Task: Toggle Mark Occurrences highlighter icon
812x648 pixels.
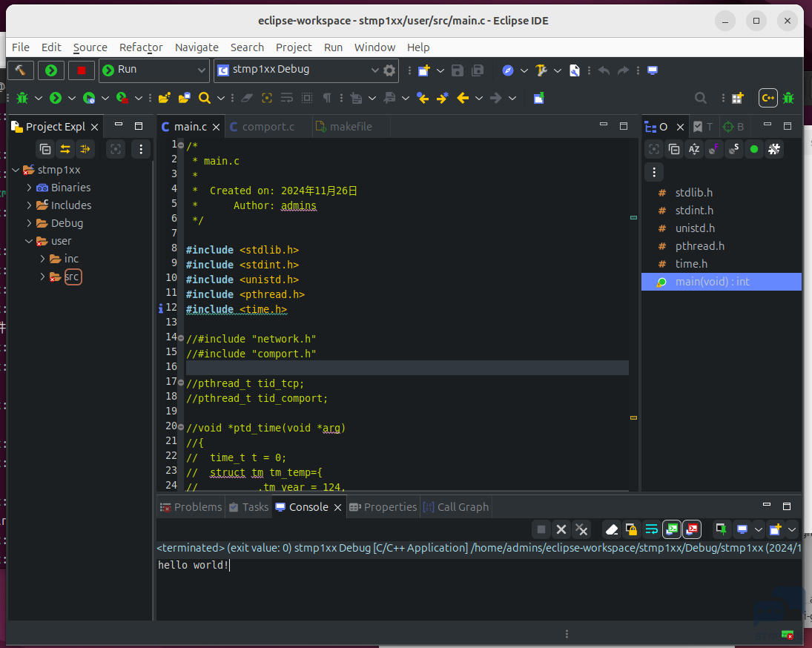Action: [247, 98]
